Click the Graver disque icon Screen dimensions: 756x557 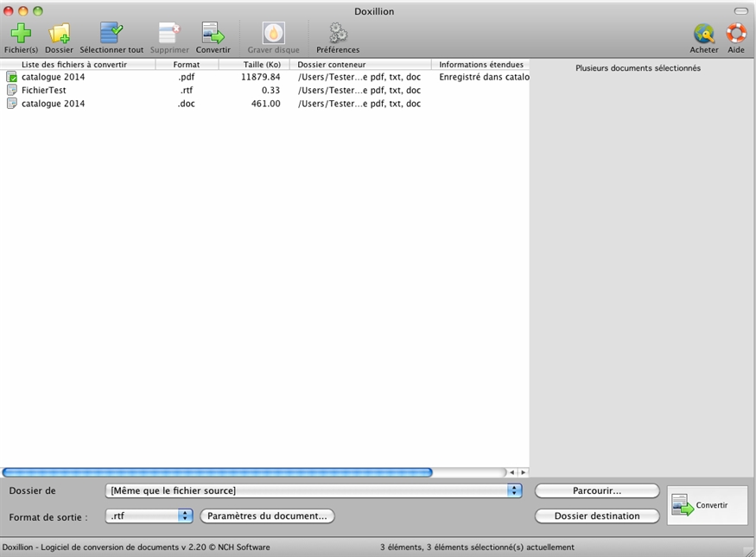(273, 34)
